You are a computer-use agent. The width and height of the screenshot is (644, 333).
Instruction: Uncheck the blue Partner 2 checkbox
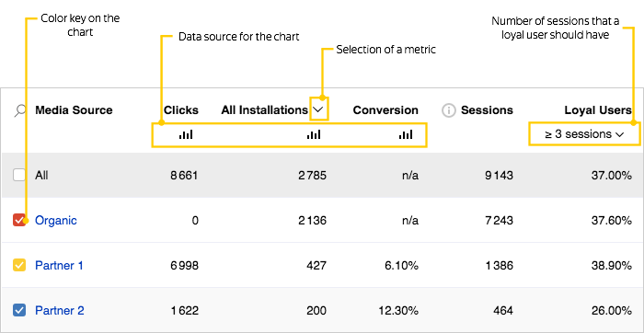click(x=19, y=310)
